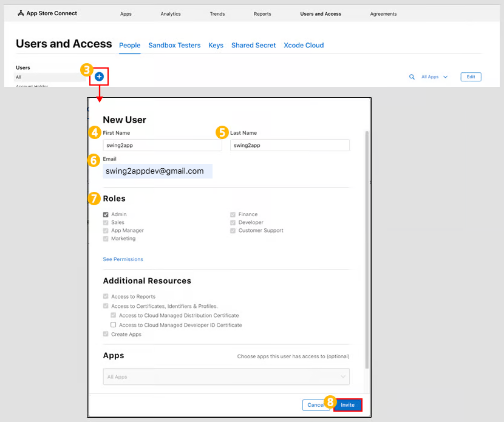Open Xcode Cloud tab

tap(304, 46)
